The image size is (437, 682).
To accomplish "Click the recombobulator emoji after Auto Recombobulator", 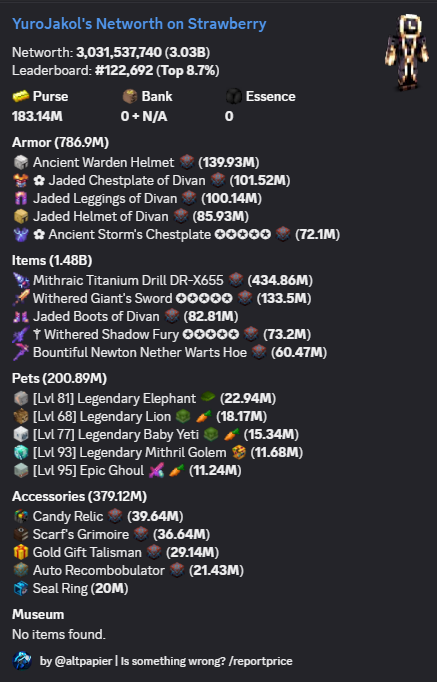I will point(177,570).
